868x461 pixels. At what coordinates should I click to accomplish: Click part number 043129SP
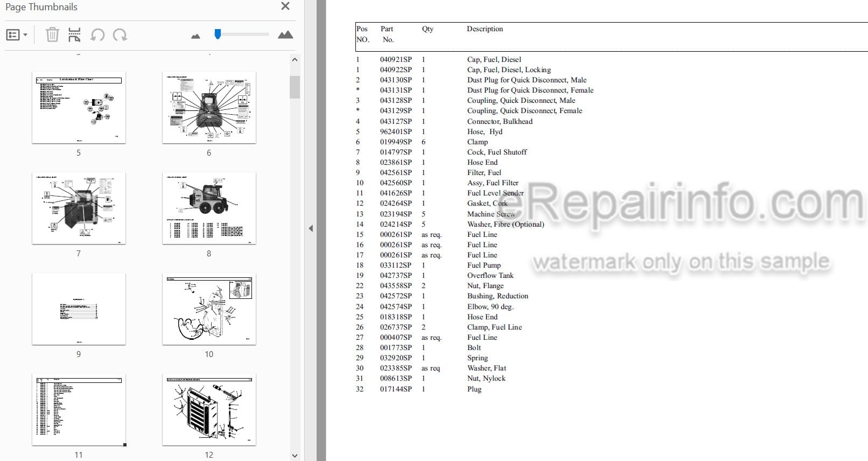coord(396,111)
